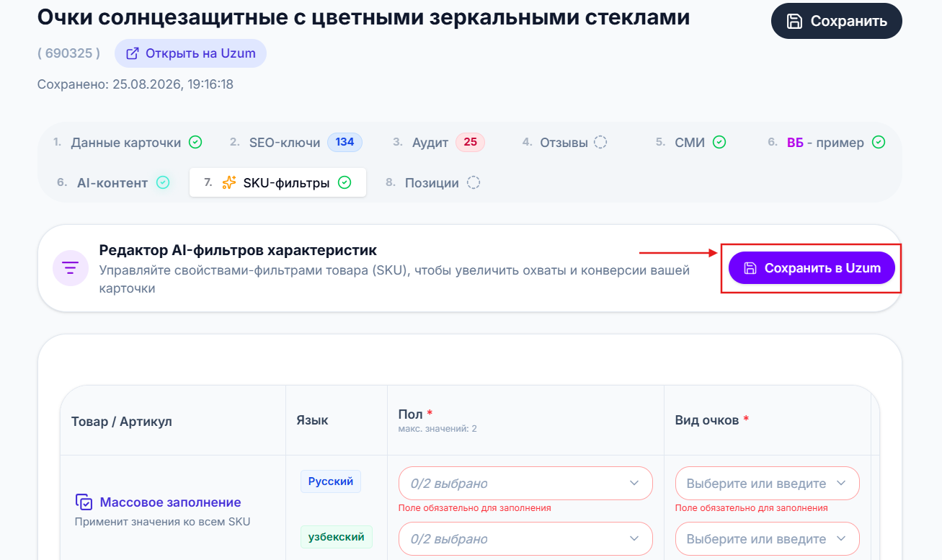This screenshot has width=942, height=560.
Task: Click purple filter icon in AI-фильтров editor
Action: coord(71,268)
